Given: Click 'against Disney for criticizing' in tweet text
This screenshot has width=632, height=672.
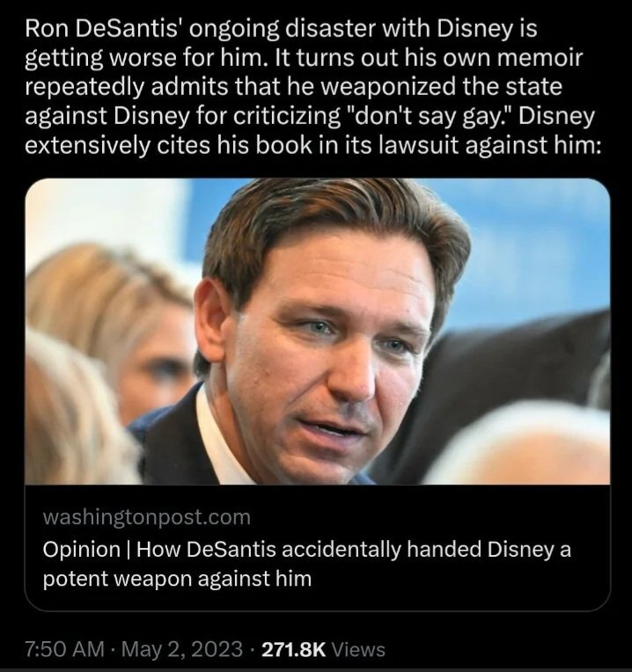Looking at the screenshot, I should tap(182, 116).
